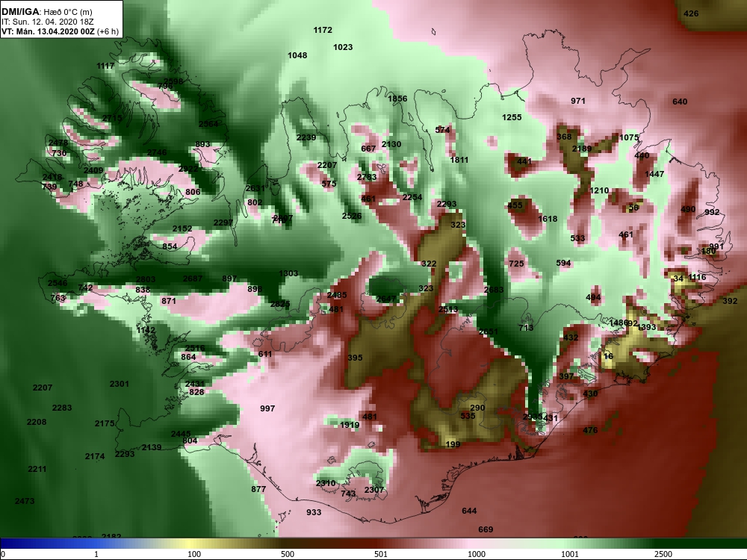Click the title text 'DMI/IGA: Hæð 0°C (m)'

click(x=46, y=12)
